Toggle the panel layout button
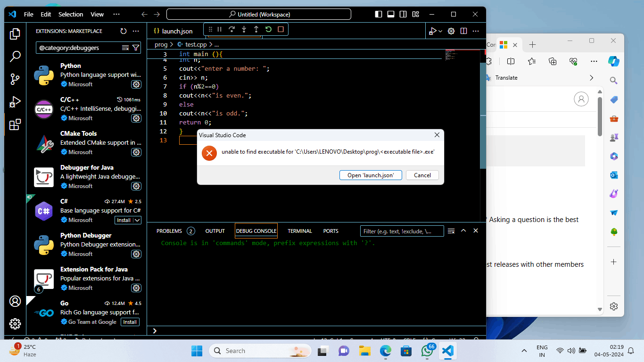 tap(390, 14)
